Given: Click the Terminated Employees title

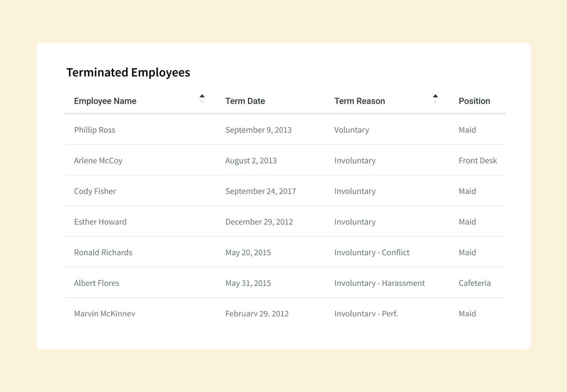Looking at the screenshot, I should click(x=128, y=72).
